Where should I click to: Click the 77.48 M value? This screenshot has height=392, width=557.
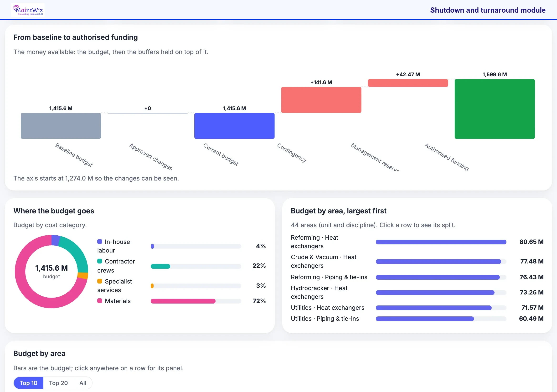pos(532,262)
